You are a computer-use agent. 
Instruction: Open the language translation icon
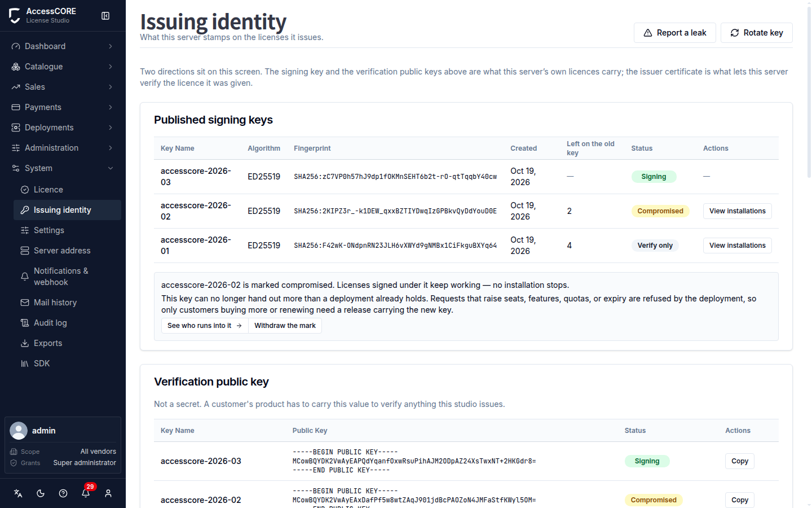coord(18,493)
